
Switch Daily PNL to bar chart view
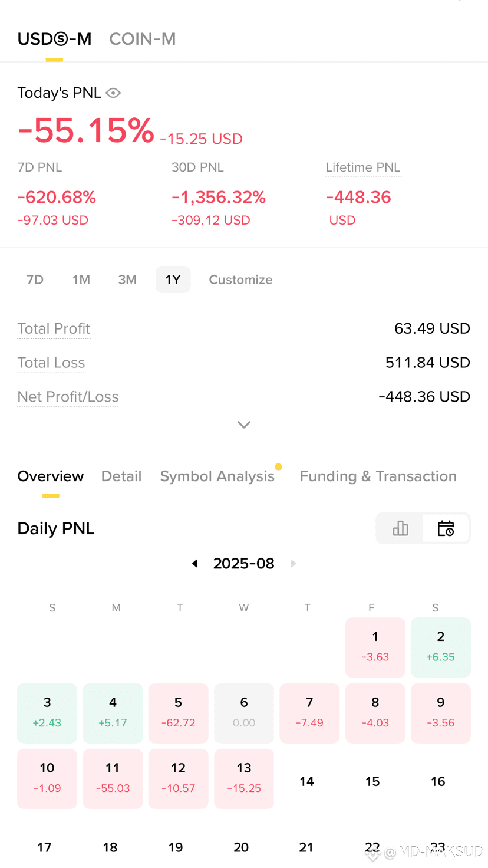pos(400,528)
